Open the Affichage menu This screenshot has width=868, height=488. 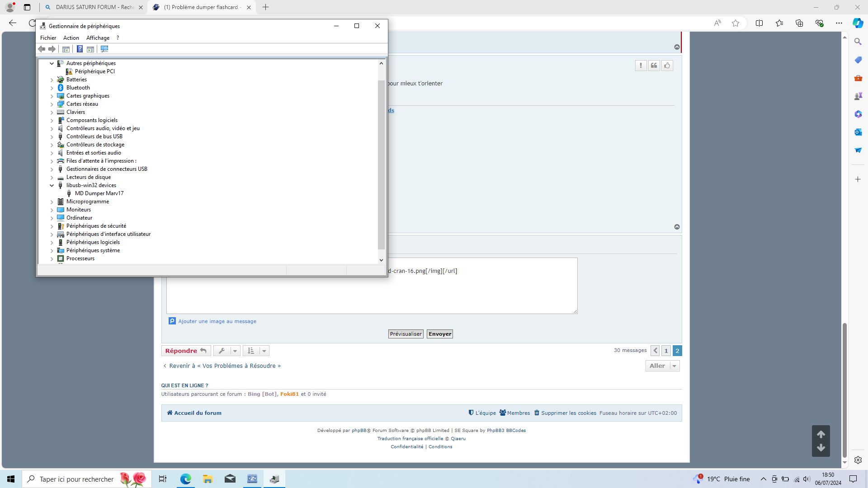(x=98, y=38)
